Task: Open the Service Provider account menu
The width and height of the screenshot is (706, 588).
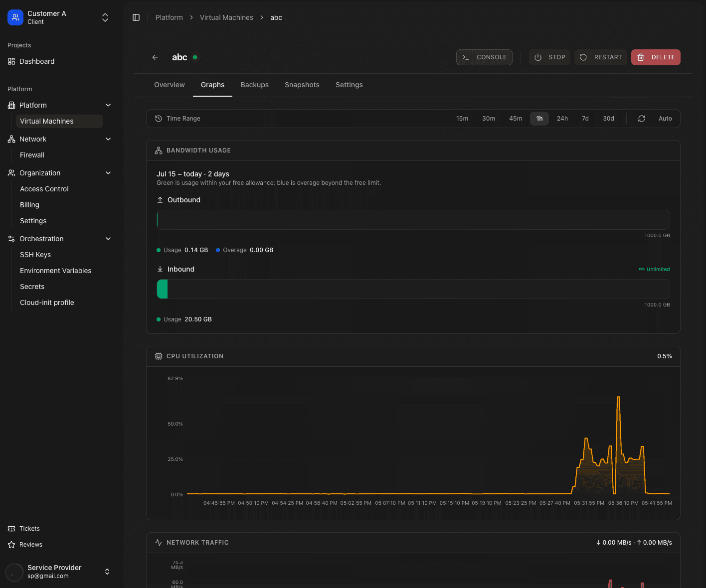Action: pyautogui.click(x=59, y=572)
